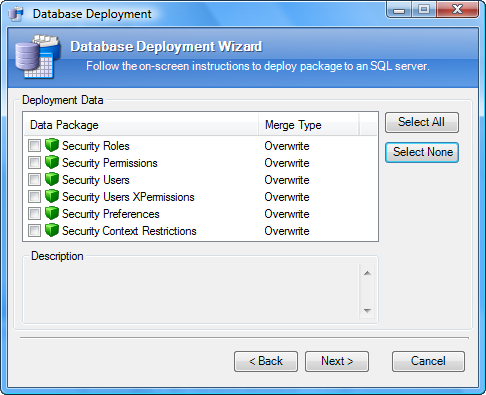
Task: Click the Select All button
Action: [x=422, y=122]
